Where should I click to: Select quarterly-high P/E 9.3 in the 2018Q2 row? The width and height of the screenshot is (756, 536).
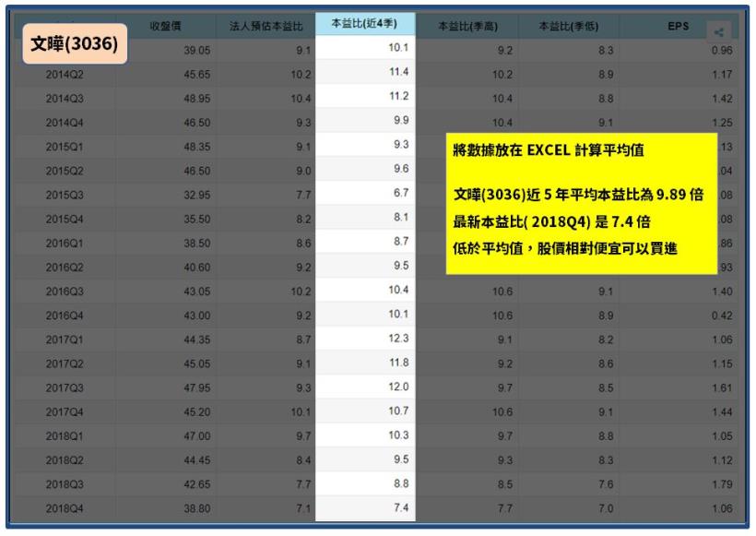[505, 460]
